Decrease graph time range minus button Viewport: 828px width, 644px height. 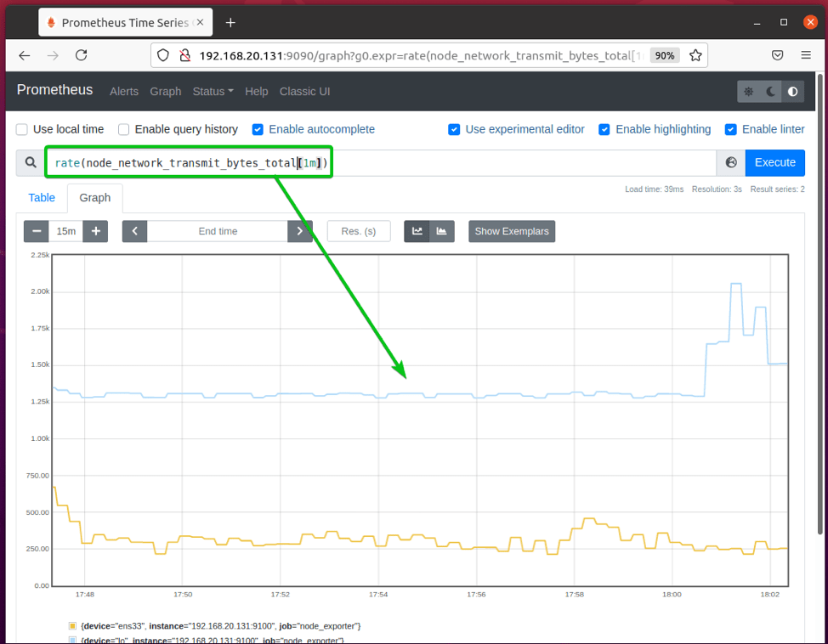point(37,231)
